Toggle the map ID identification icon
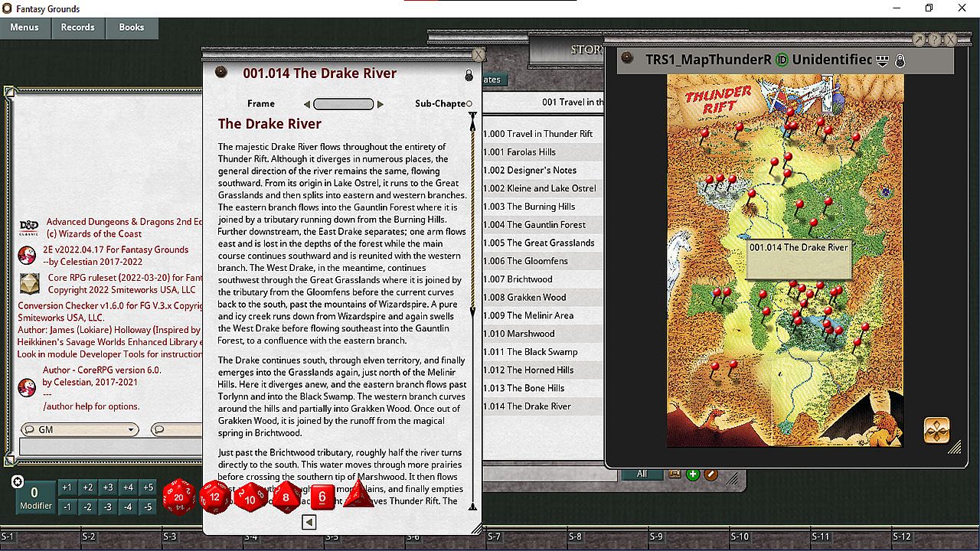 pos(782,60)
